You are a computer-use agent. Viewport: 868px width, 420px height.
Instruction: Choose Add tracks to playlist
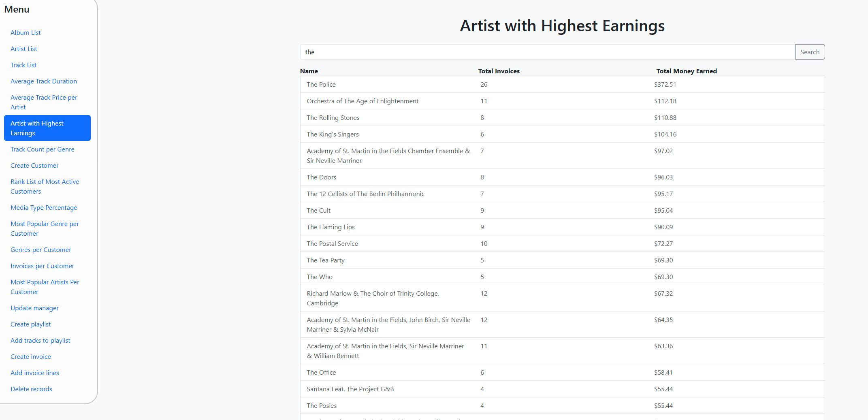coord(41,340)
